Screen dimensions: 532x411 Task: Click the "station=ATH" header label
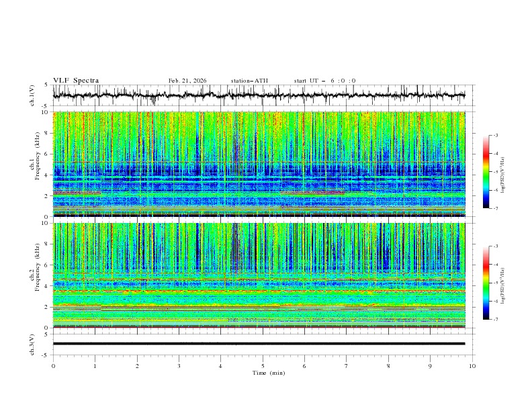249,81
